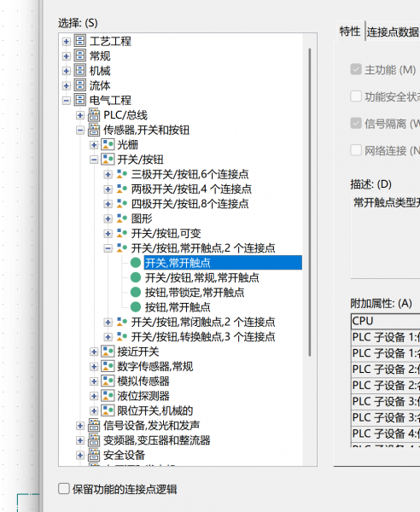
Task: Collapse the 开关/按钮 tree node
Action: coord(94,160)
